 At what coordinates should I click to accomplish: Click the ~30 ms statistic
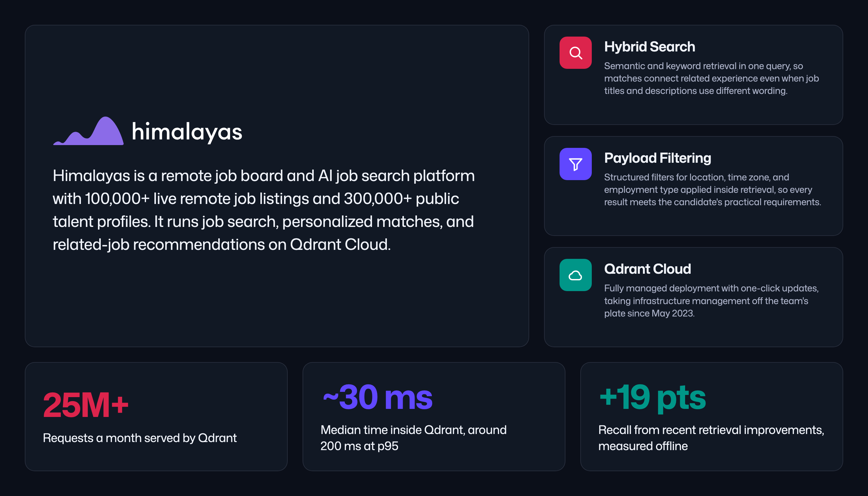378,397
